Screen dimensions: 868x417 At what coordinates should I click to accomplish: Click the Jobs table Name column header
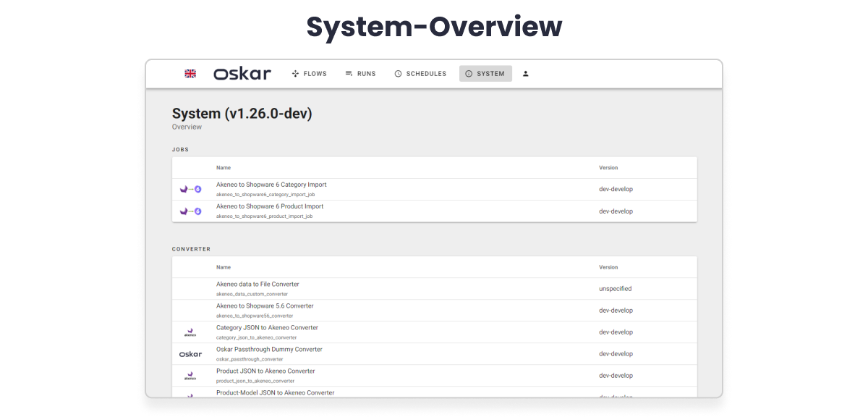tap(224, 168)
